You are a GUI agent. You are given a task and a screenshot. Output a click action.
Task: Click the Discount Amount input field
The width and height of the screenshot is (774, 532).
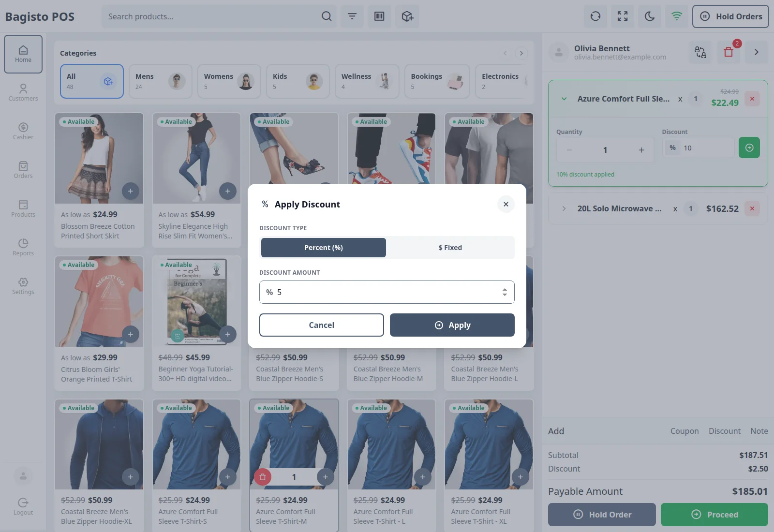[387, 292]
